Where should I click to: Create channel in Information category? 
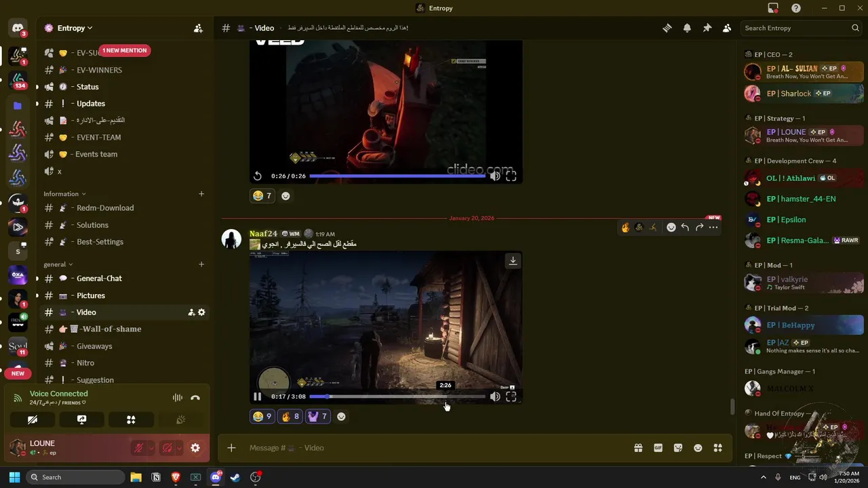click(201, 194)
